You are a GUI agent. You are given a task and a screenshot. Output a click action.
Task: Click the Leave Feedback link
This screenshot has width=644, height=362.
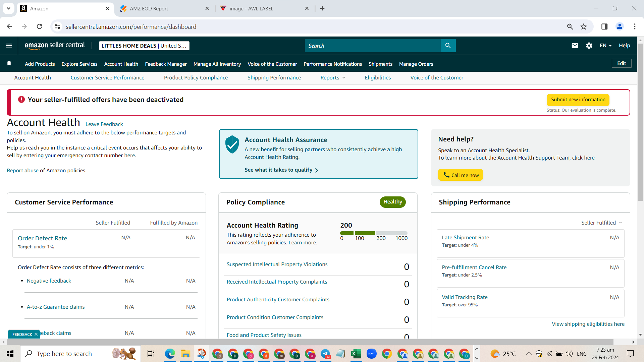tap(104, 124)
